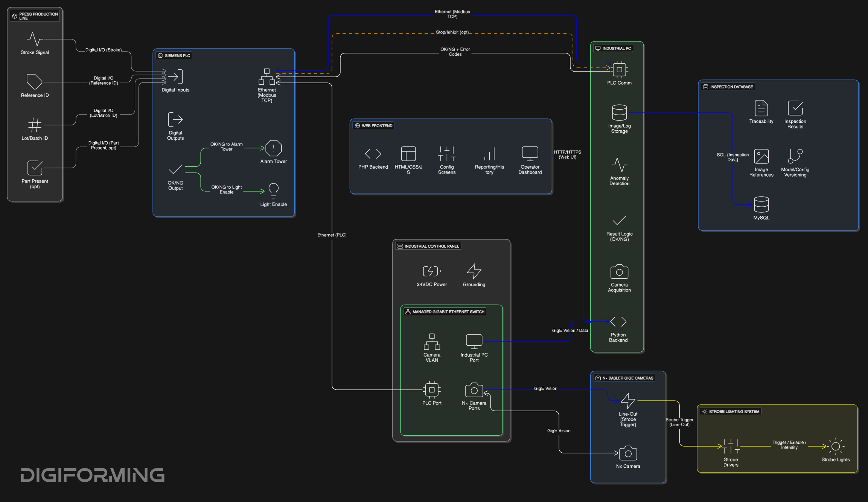The width and height of the screenshot is (868, 502).
Task: Select the Inspection Results check icon
Action: (x=795, y=108)
